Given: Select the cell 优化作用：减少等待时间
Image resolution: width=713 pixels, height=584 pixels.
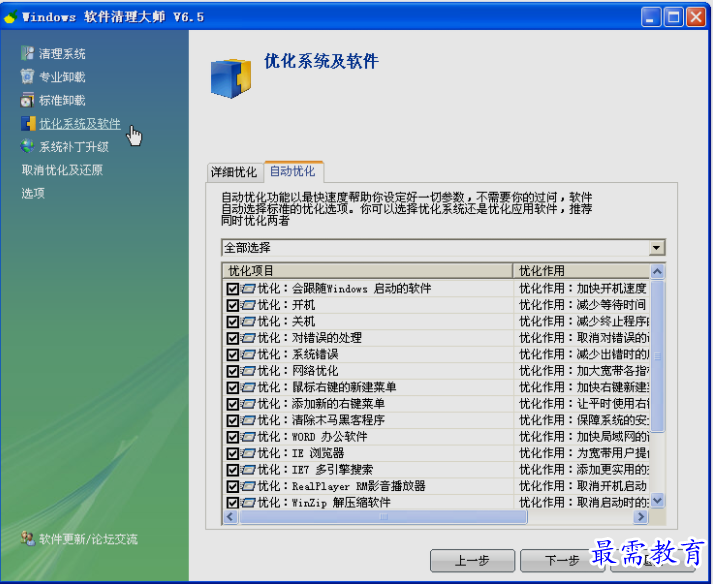Looking at the screenshot, I should pyautogui.click(x=582, y=305).
